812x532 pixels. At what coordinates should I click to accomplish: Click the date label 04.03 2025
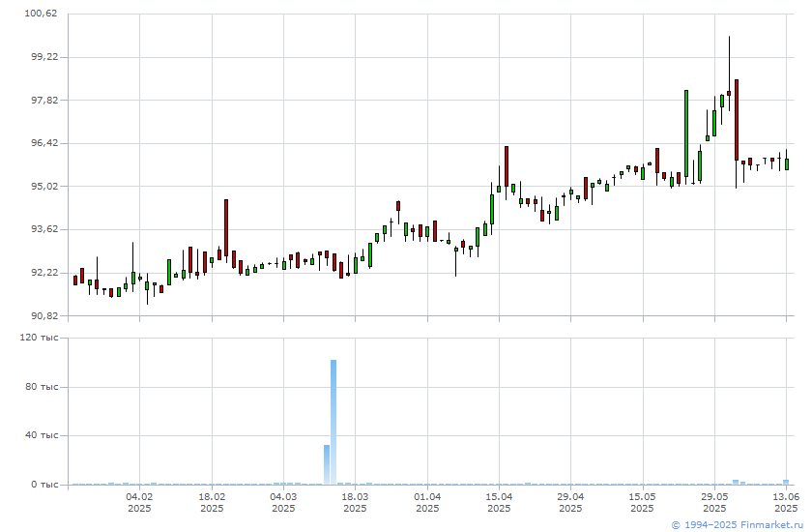(283, 502)
